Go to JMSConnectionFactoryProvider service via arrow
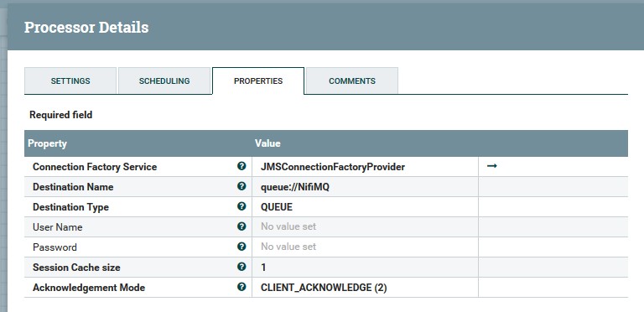 click(x=492, y=166)
